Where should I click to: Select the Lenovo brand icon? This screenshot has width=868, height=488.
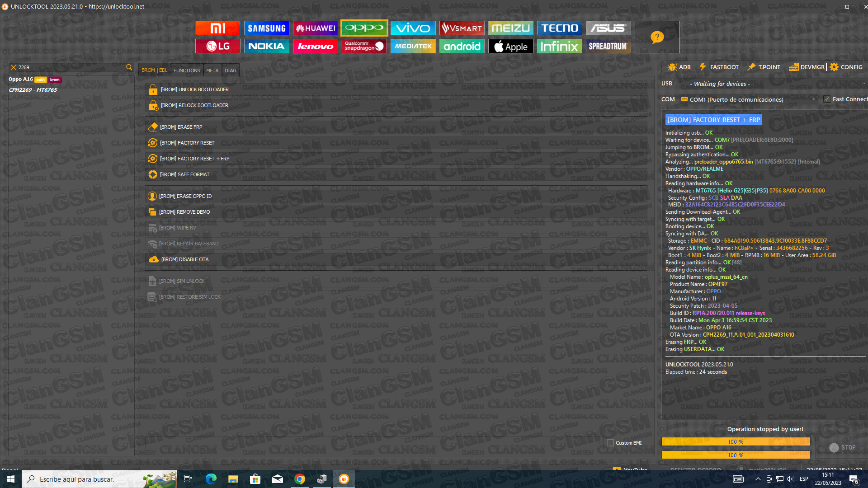316,46
